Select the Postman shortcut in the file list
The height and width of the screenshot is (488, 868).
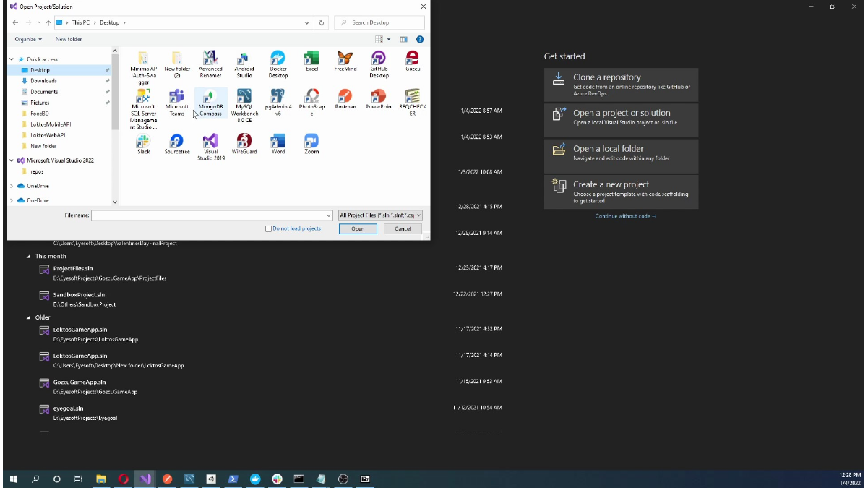345,99
